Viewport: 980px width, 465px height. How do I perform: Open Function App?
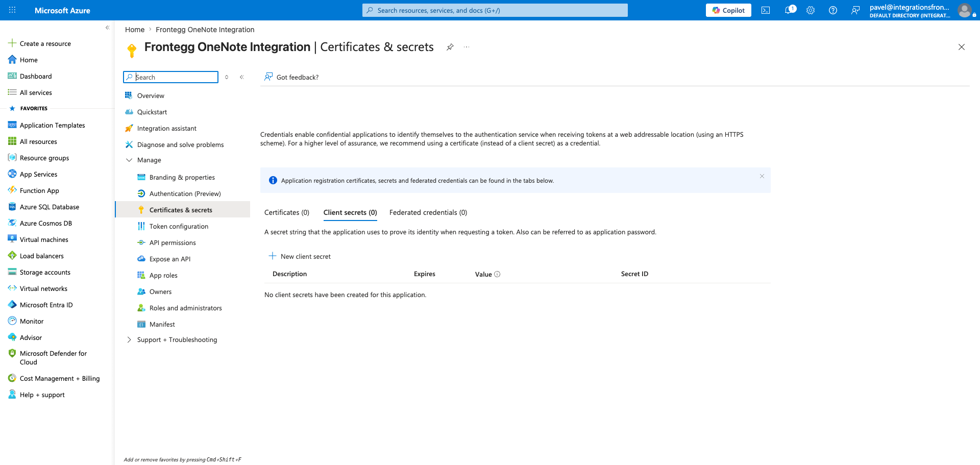[x=39, y=190]
